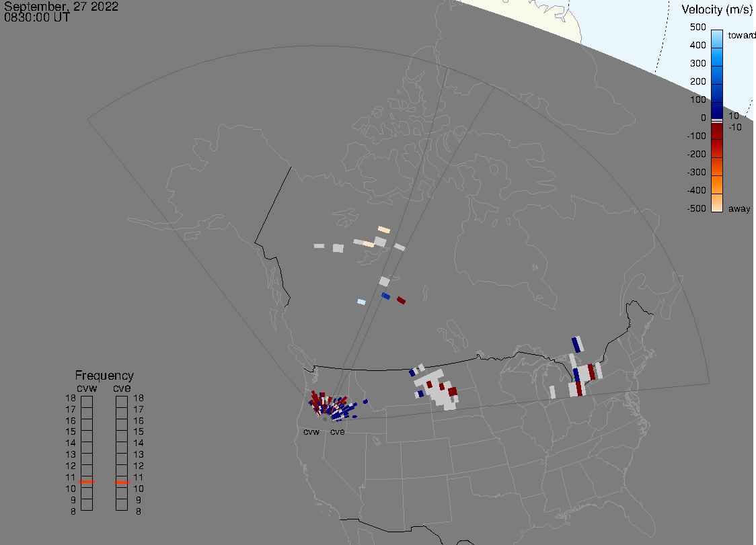
Task: Click the red frequency marker in cvw bar
Action: click(x=87, y=482)
